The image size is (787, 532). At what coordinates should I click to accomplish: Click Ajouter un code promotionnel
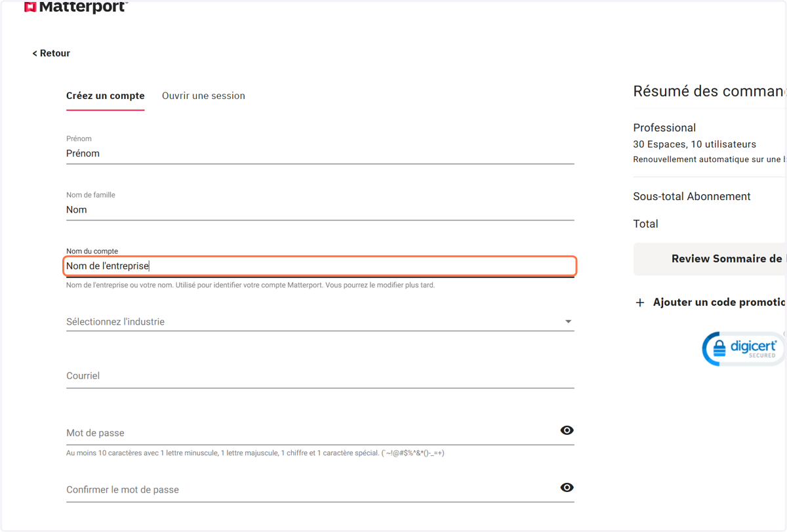[x=720, y=302]
